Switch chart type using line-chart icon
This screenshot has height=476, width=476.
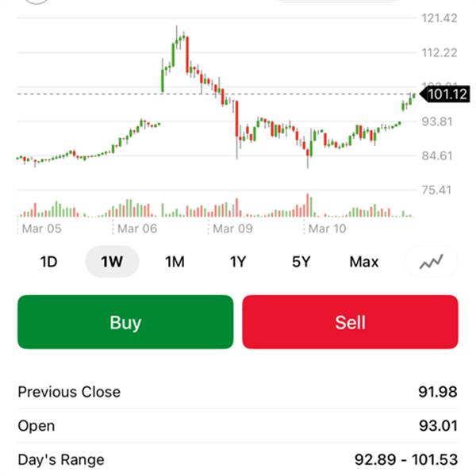pyautogui.click(x=431, y=261)
